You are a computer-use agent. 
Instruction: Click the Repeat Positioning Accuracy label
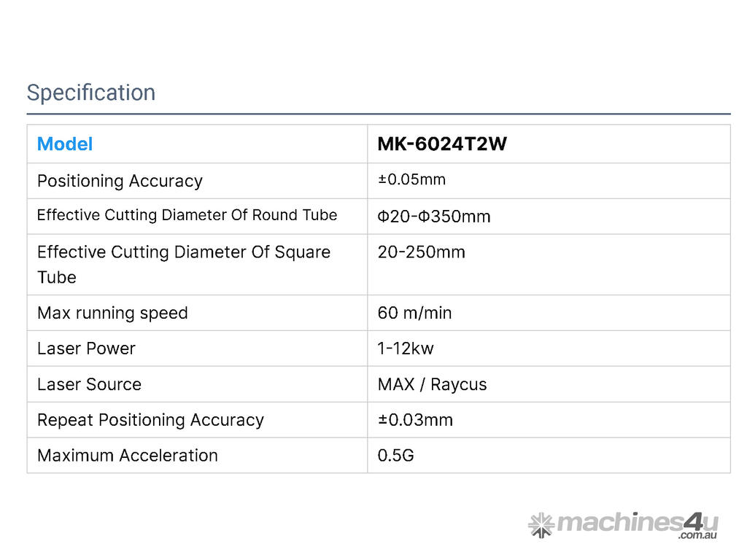150,420
